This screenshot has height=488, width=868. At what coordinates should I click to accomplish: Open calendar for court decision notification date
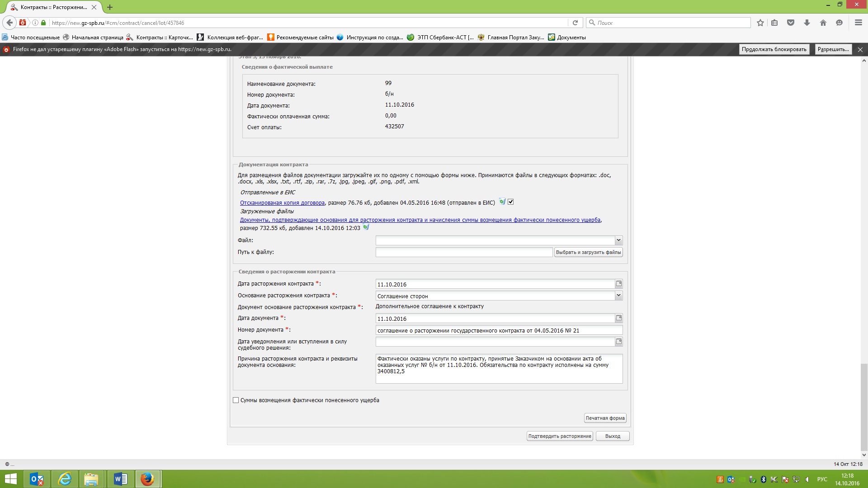(618, 342)
